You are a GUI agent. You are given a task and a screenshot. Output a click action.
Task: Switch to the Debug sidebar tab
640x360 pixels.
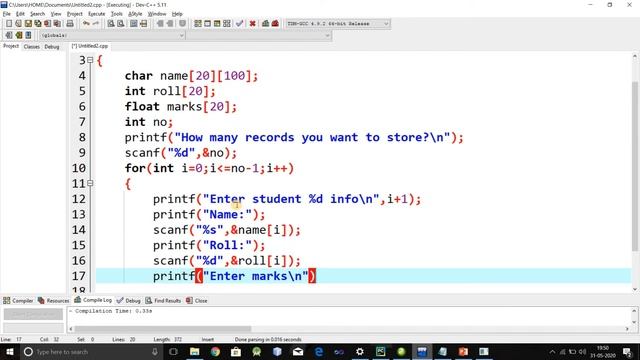(52, 47)
